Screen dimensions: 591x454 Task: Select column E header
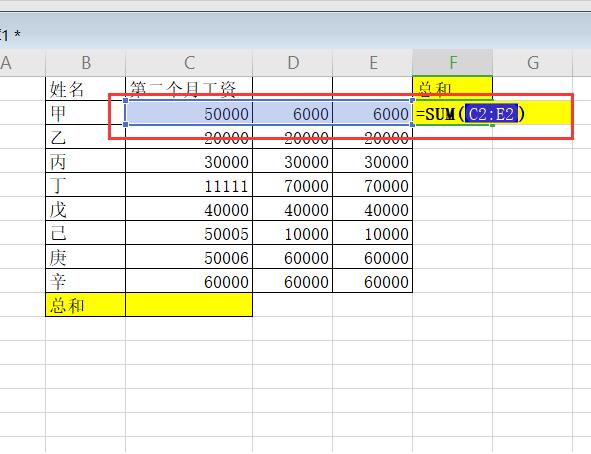click(x=373, y=63)
